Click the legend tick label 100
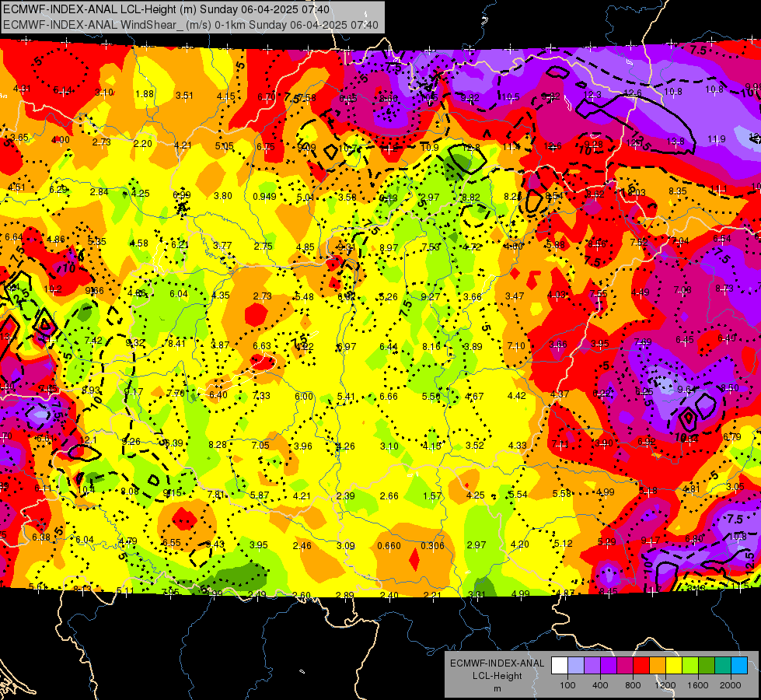The height and width of the screenshot is (700, 761). 567,685
